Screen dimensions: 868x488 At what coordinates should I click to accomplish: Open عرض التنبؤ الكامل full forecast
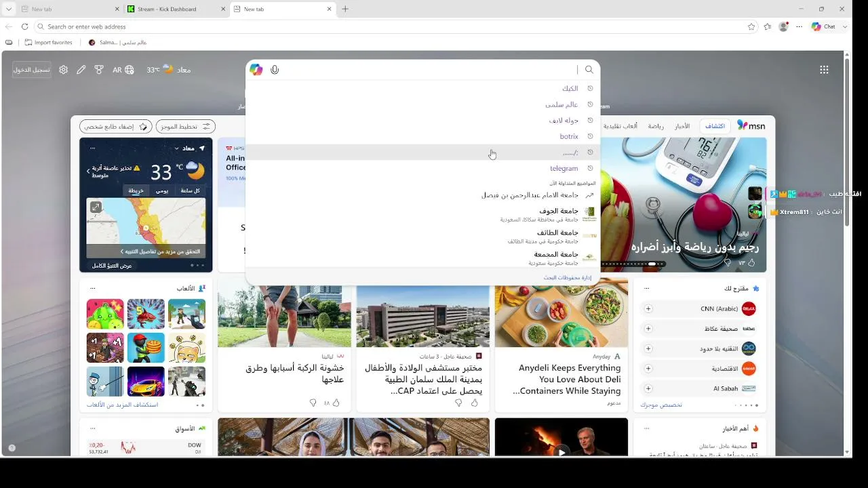coord(112,266)
